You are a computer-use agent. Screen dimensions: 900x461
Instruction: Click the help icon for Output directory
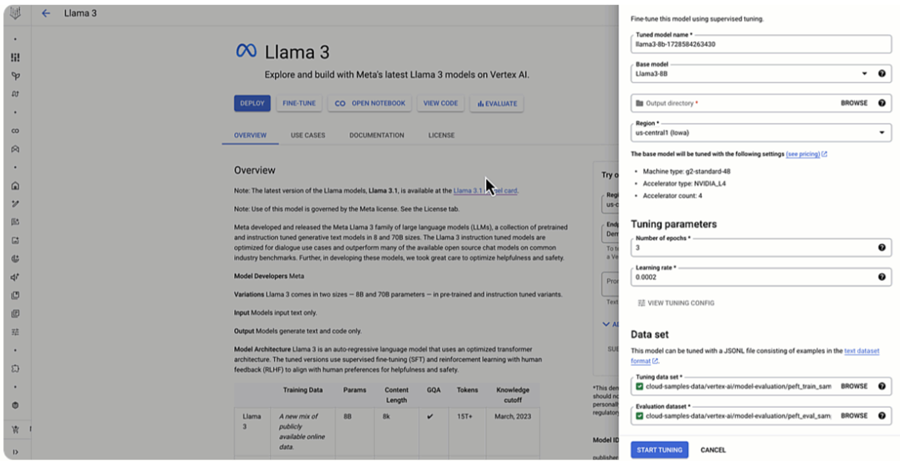(x=882, y=103)
